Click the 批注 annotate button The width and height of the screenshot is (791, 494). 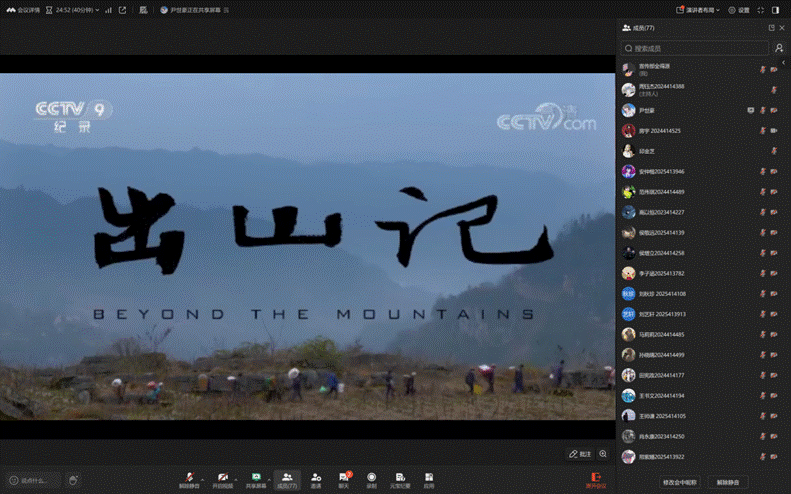coord(579,453)
